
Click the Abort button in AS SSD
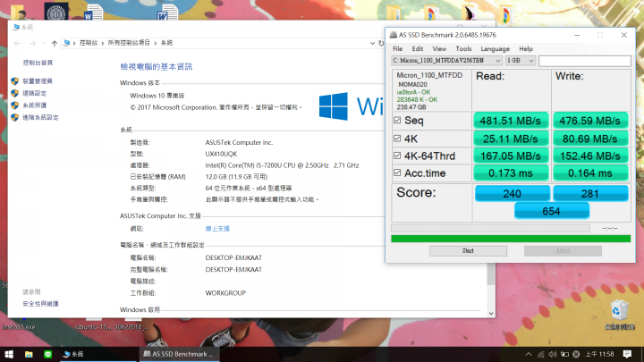[x=563, y=251]
